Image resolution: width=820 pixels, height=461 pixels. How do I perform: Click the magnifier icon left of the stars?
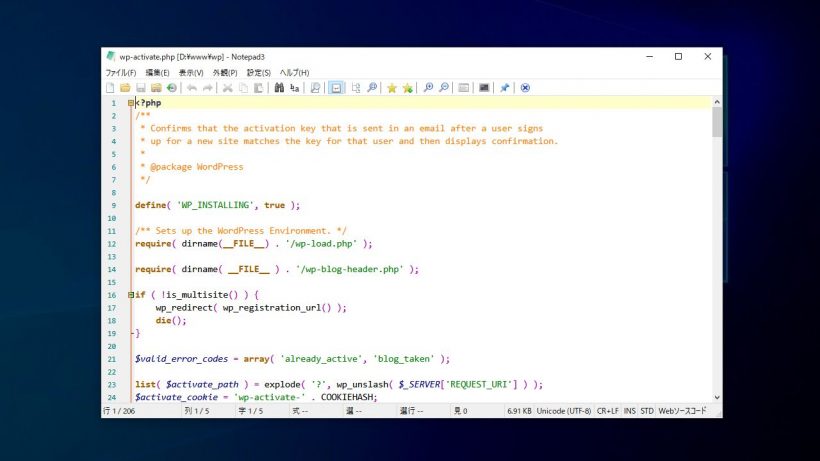pyautogui.click(x=372, y=88)
